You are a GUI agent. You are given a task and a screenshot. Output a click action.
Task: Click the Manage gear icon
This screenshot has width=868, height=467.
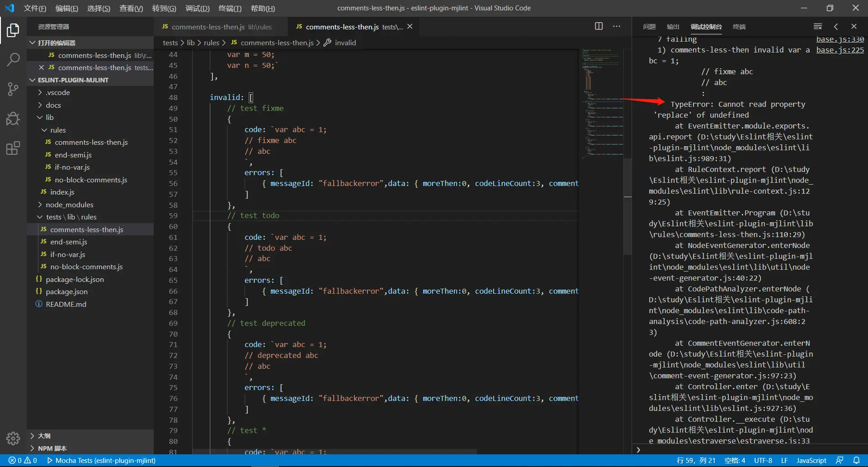coord(13,438)
